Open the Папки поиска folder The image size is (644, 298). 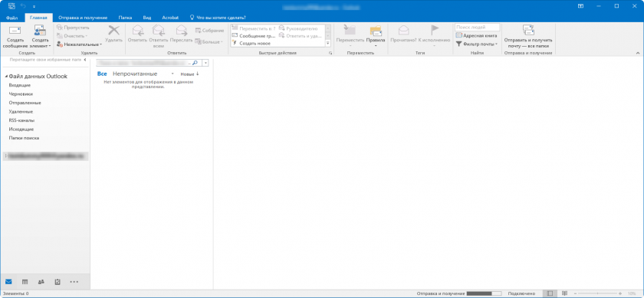[24, 139]
